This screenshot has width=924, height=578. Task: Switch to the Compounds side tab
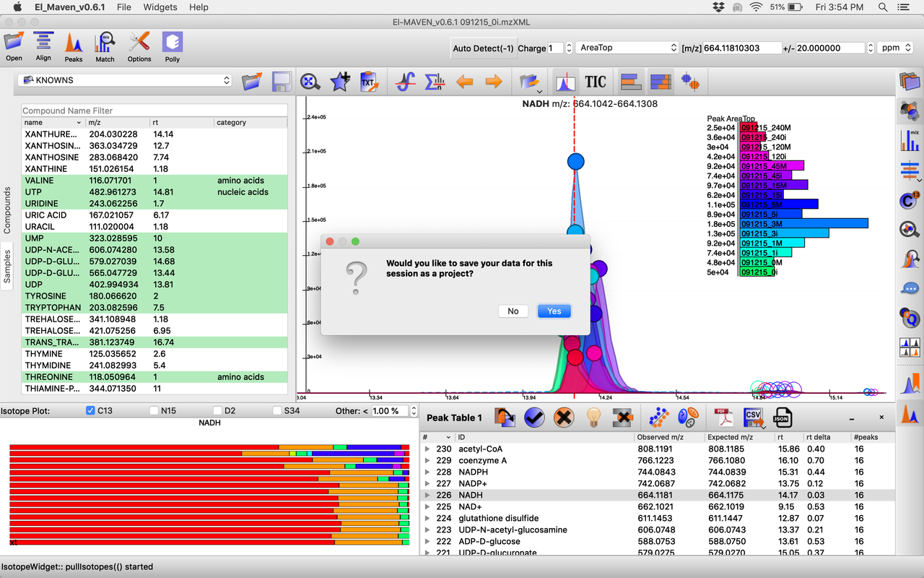tap(8, 210)
